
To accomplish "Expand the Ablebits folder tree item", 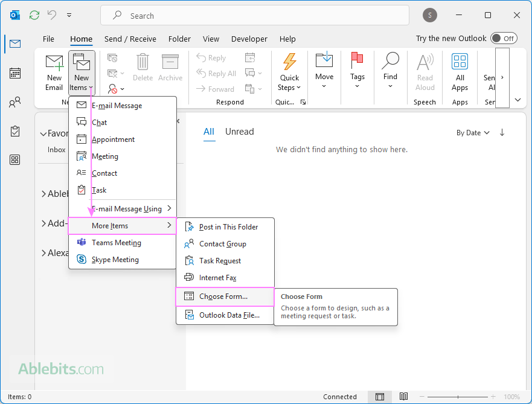I will tap(43, 194).
